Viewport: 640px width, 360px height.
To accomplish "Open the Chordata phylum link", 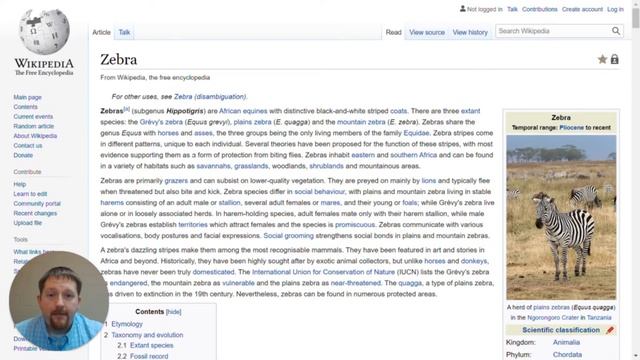I will (567, 355).
